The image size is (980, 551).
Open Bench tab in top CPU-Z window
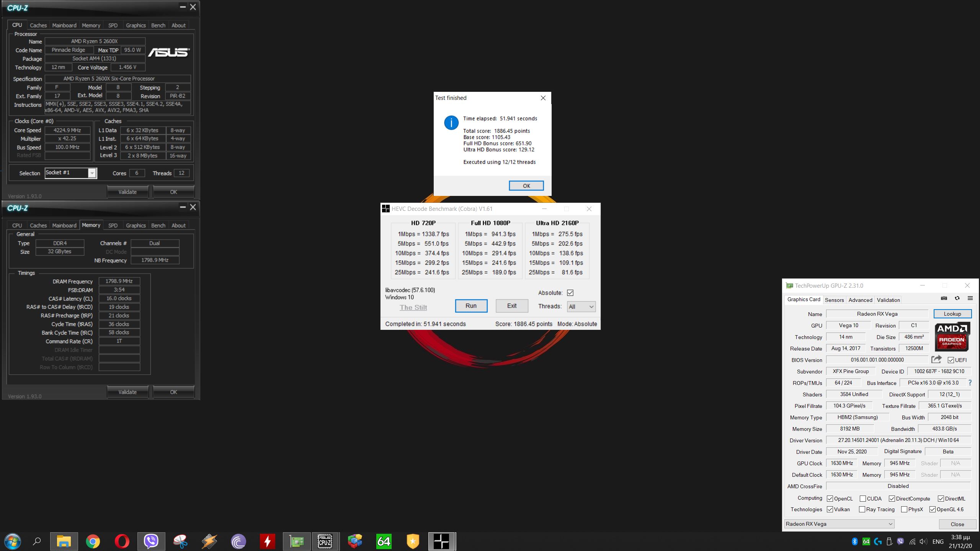coord(158,25)
